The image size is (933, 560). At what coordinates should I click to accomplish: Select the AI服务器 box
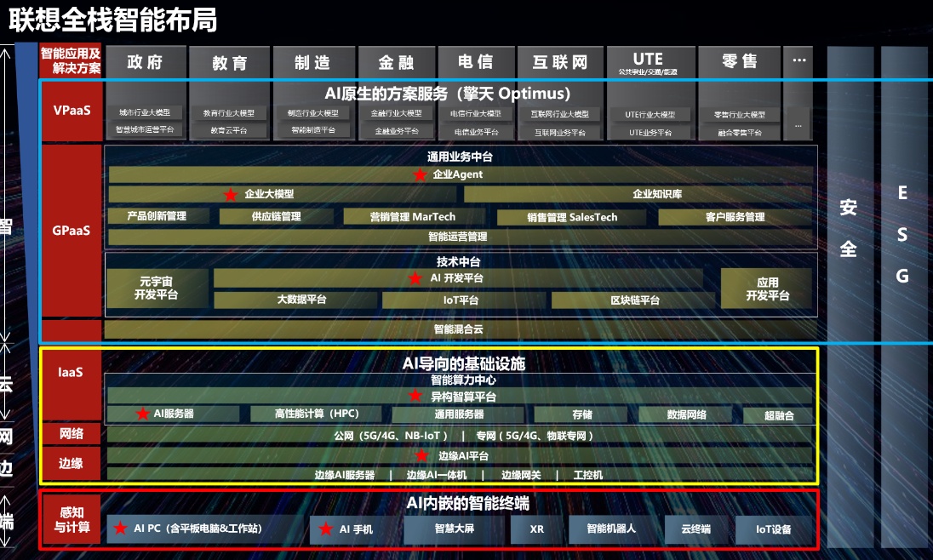click(173, 414)
